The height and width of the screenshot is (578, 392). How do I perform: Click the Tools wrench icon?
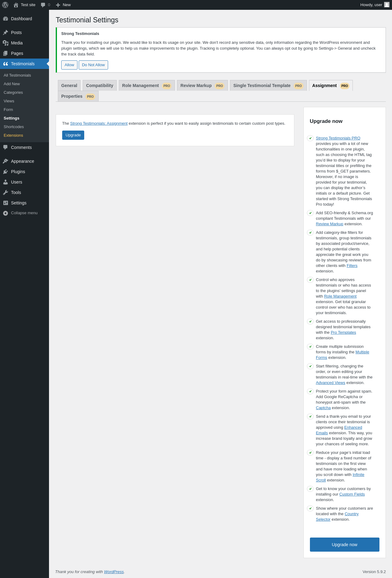coord(6,192)
